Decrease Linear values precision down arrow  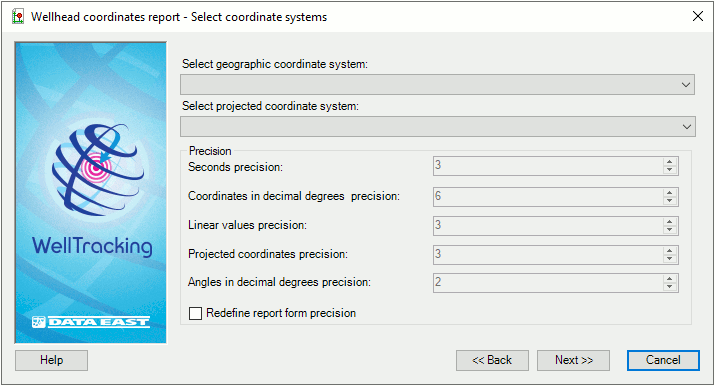[669, 230]
